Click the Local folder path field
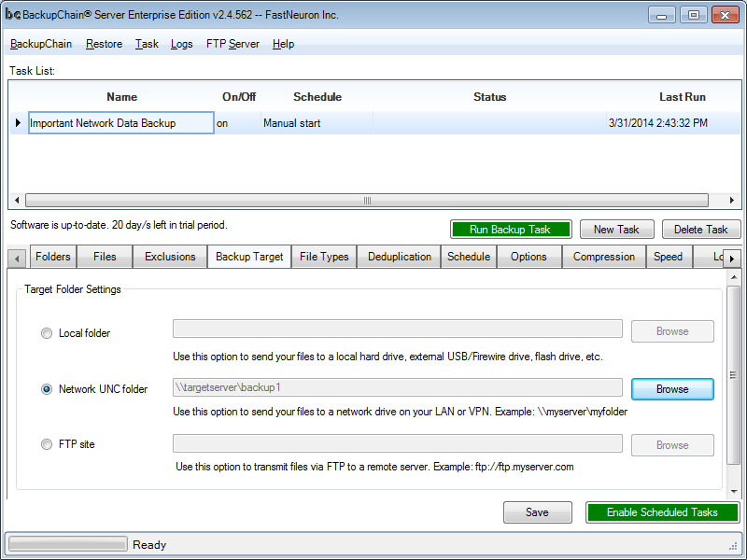 coord(398,329)
